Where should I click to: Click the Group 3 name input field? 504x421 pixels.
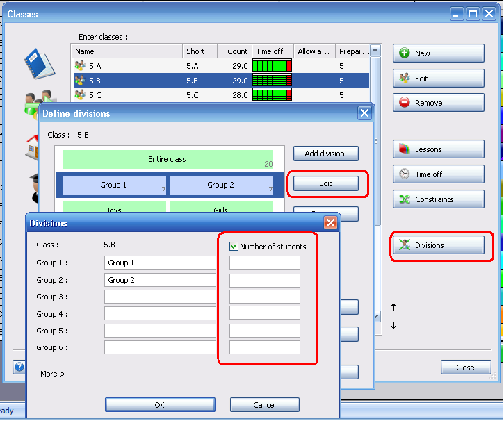click(160, 297)
